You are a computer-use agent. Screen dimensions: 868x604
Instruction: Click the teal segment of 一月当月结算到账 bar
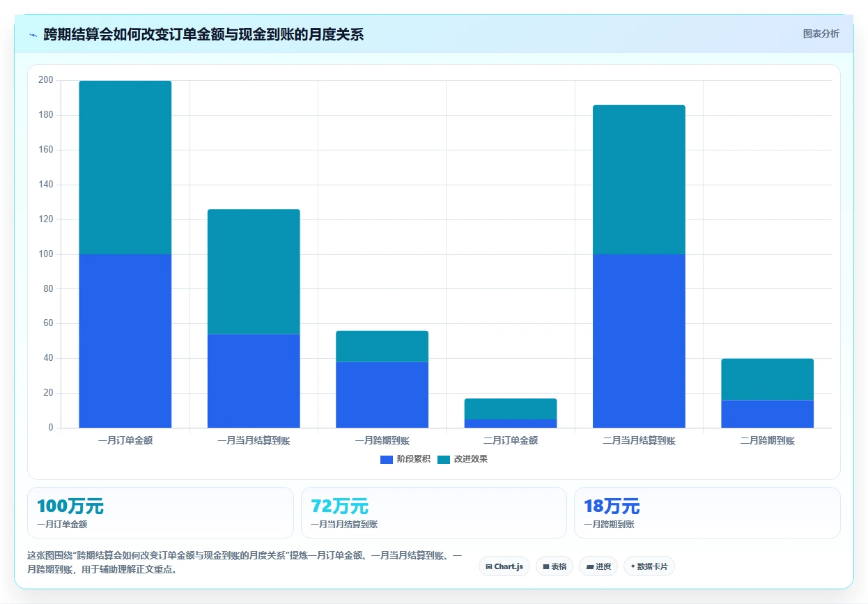tap(254, 272)
